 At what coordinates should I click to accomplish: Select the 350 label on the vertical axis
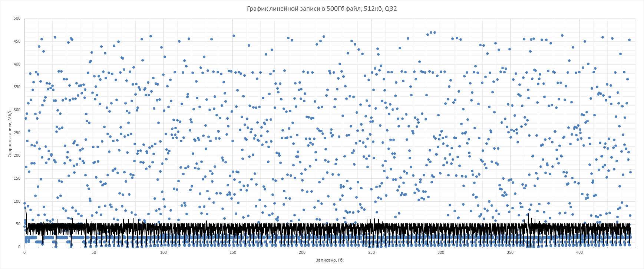17,87
